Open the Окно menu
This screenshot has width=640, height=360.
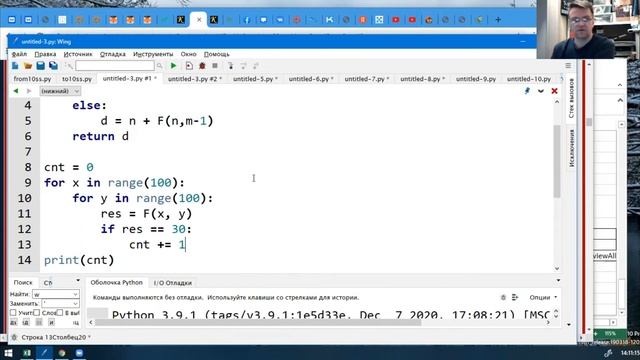(x=189, y=54)
